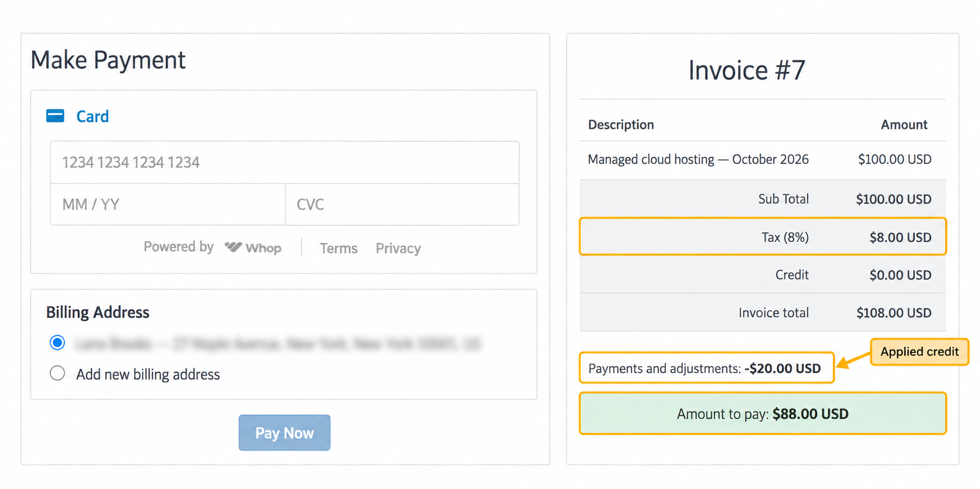Choose Add new billing address option

coord(57,374)
